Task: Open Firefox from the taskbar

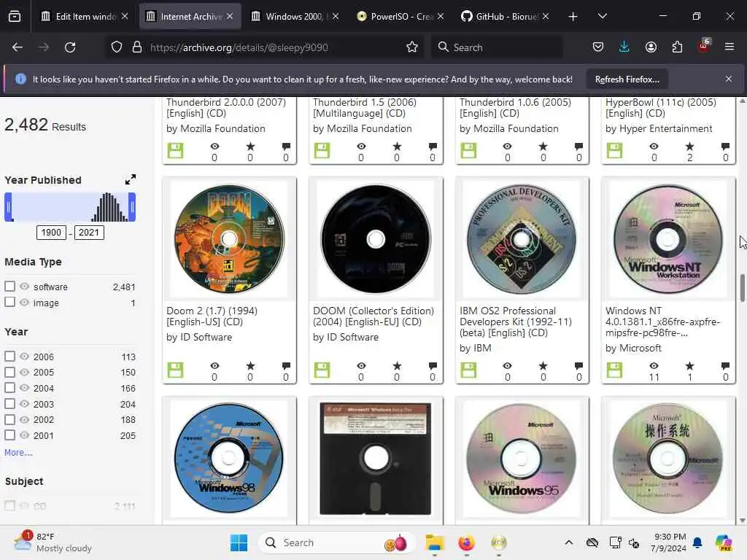Action: (466, 542)
